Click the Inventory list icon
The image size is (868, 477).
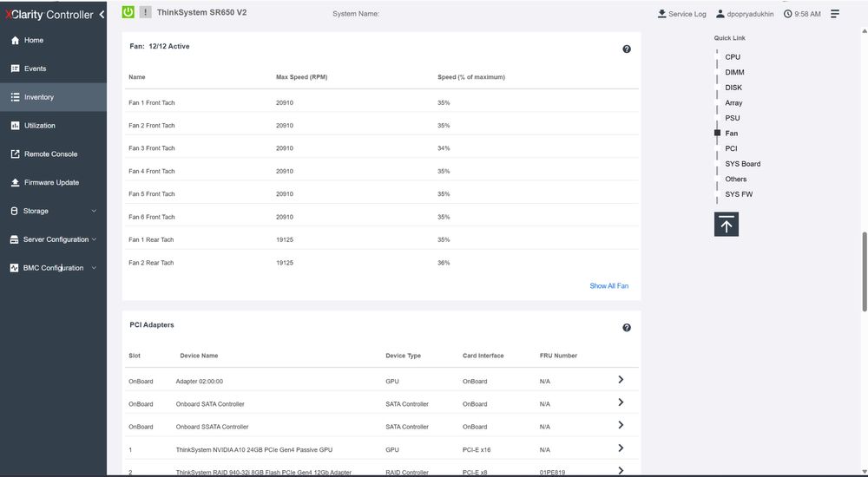click(x=15, y=97)
